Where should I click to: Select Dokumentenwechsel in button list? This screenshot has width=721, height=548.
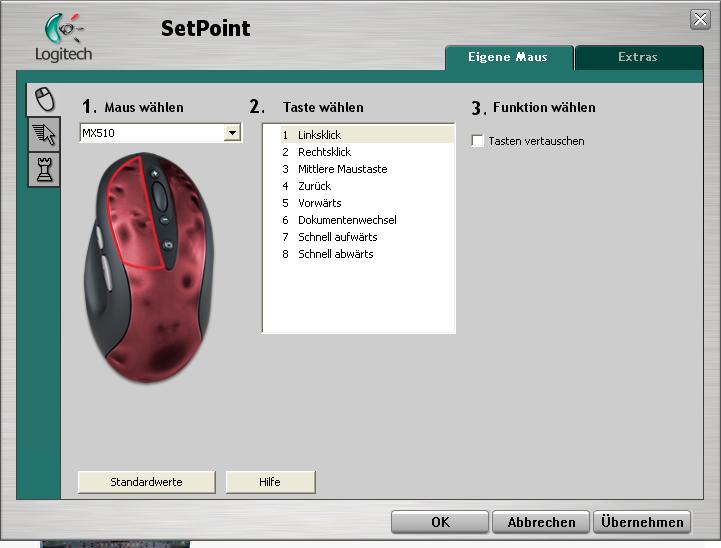(367, 220)
